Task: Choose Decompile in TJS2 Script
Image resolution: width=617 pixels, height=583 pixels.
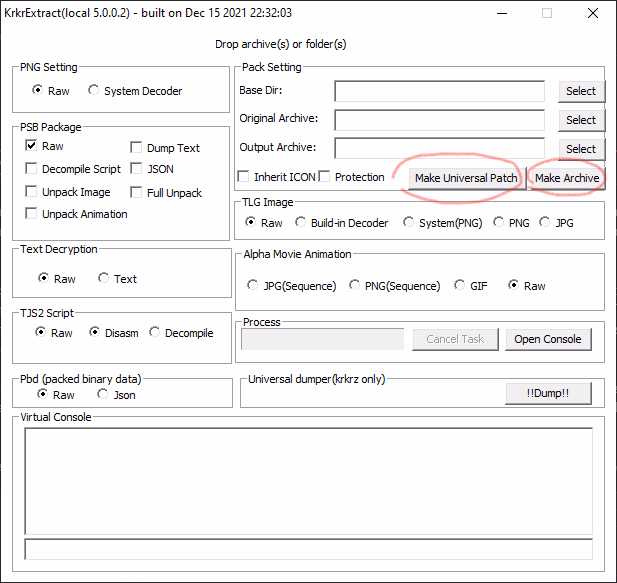Action: click(x=155, y=333)
